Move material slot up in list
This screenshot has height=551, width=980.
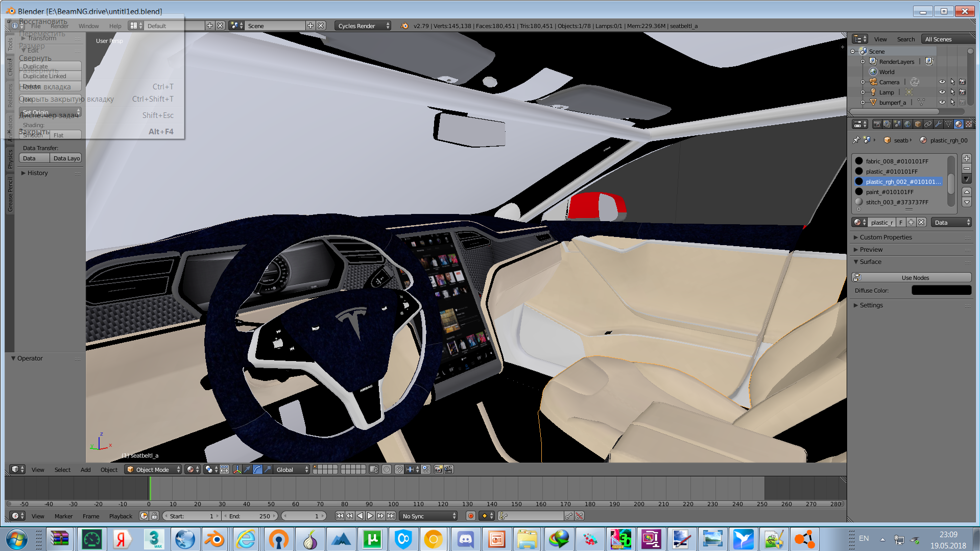pyautogui.click(x=967, y=191)
